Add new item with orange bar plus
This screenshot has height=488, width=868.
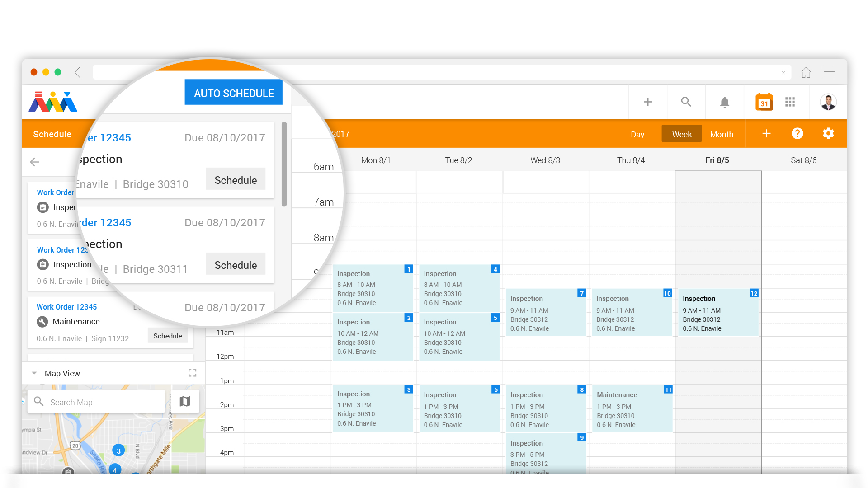pos(766,134)
